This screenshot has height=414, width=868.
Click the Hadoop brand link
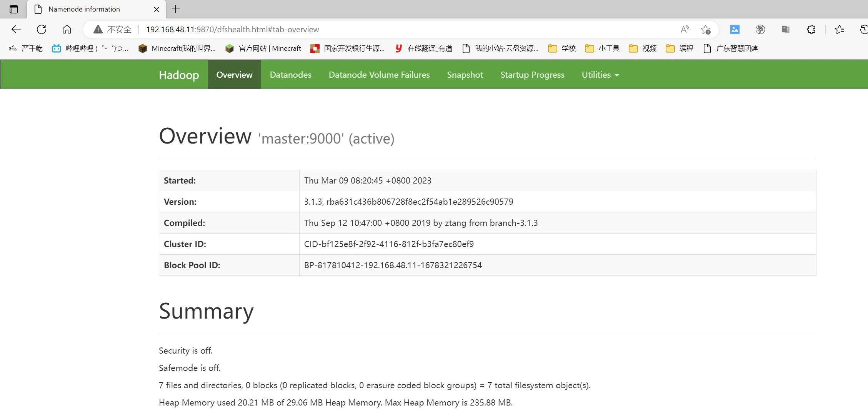coord(179,75)
